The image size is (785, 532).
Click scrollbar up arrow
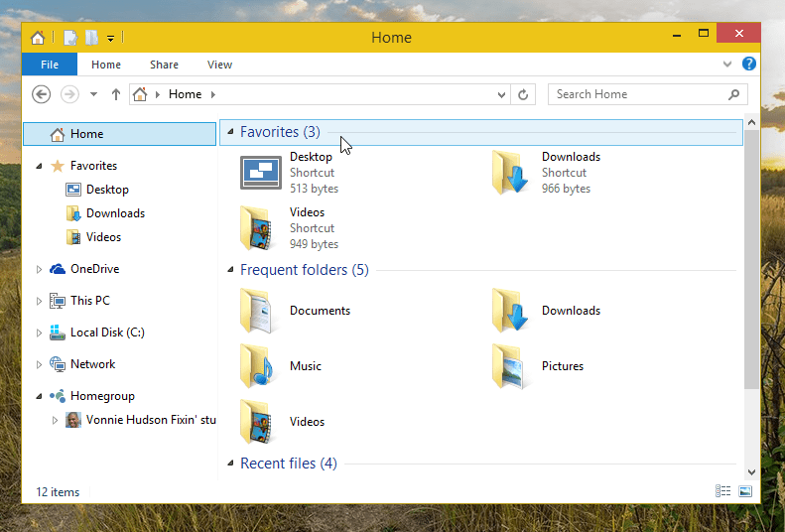click(751, 122)
